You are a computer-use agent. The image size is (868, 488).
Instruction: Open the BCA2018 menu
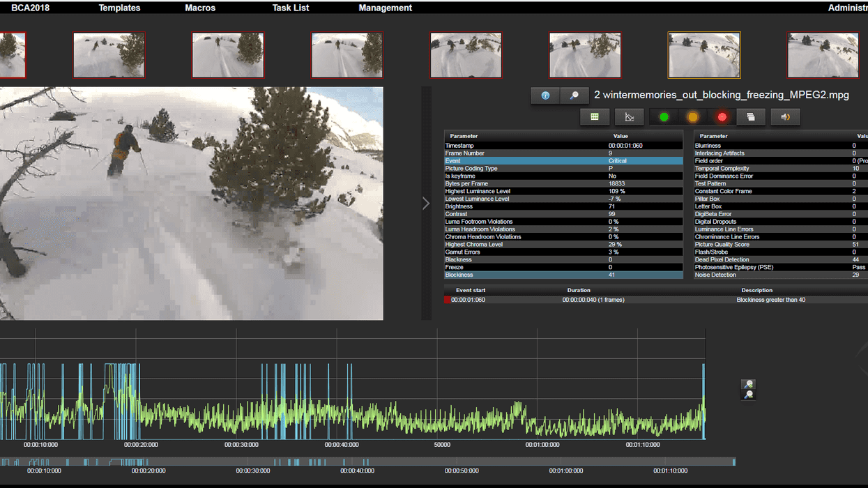(x=30, y=8)
